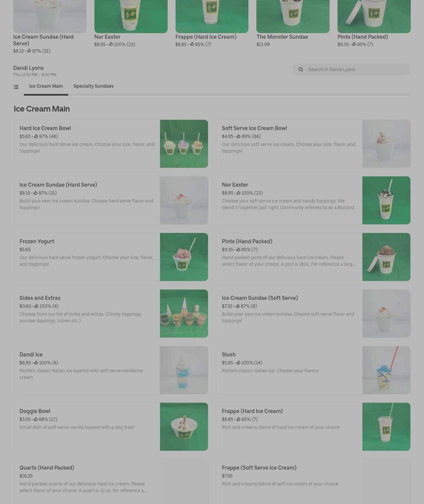Click thumbs-up rating icon on Hard Ice Cream Bowl

36,136
